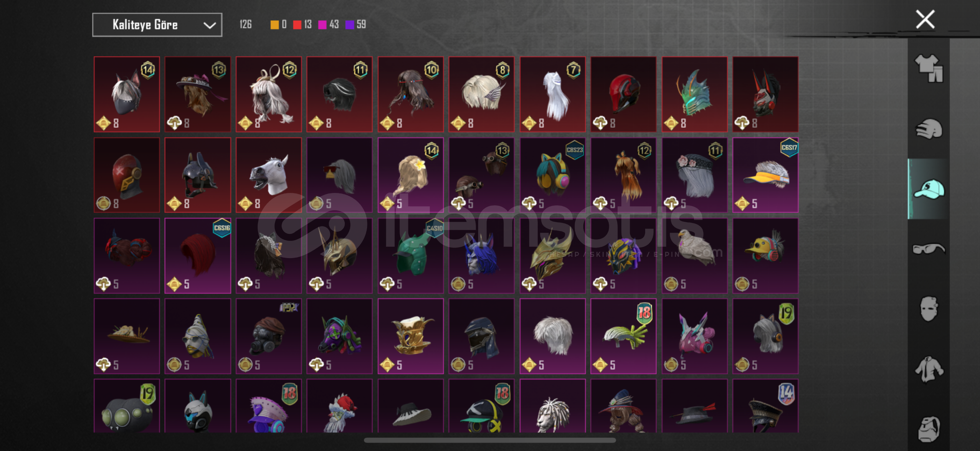Viewport: 980px width, 451px height.
Task: Close the inventory with the X icon
Action: [x=925, y=19]
